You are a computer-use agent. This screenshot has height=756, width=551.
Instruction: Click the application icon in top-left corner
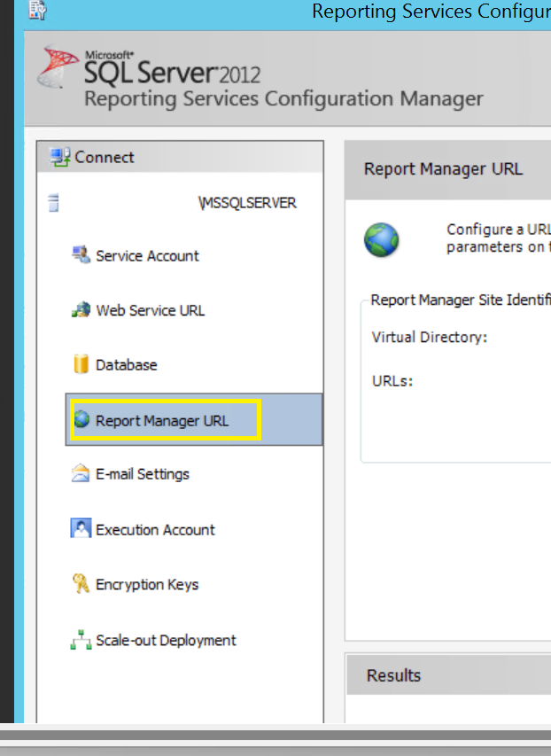click(x=35, y=11)
